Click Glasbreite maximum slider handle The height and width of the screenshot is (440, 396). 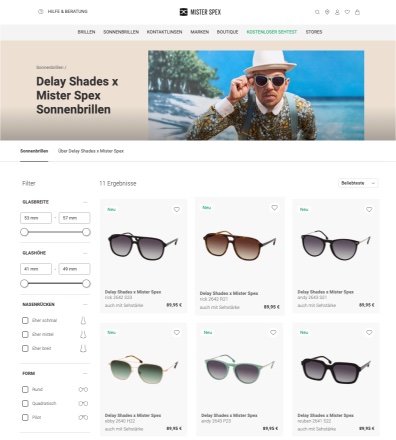coord(86,232)
